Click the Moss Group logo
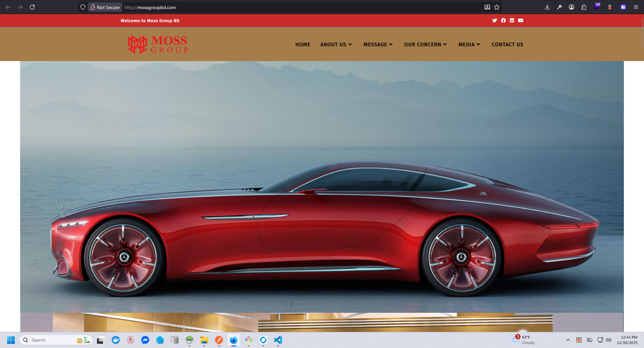The height and width of the screenshot is (348, 644). tap(158, 44)
